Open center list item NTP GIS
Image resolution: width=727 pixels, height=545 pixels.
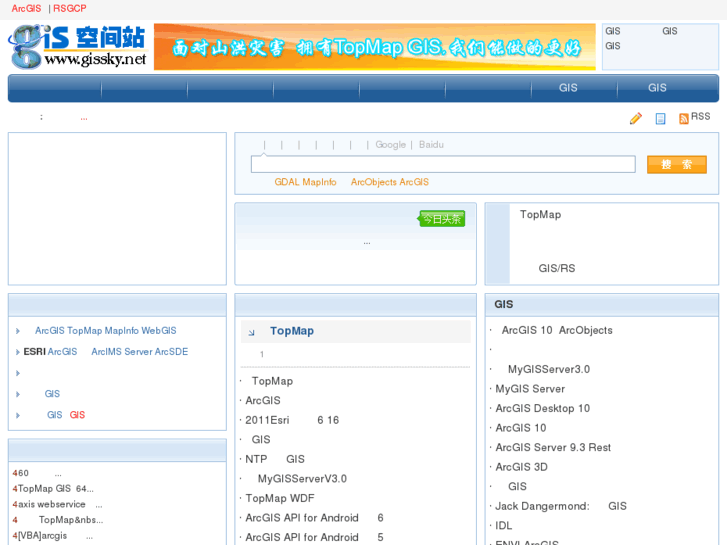click(x=275, y=459)
